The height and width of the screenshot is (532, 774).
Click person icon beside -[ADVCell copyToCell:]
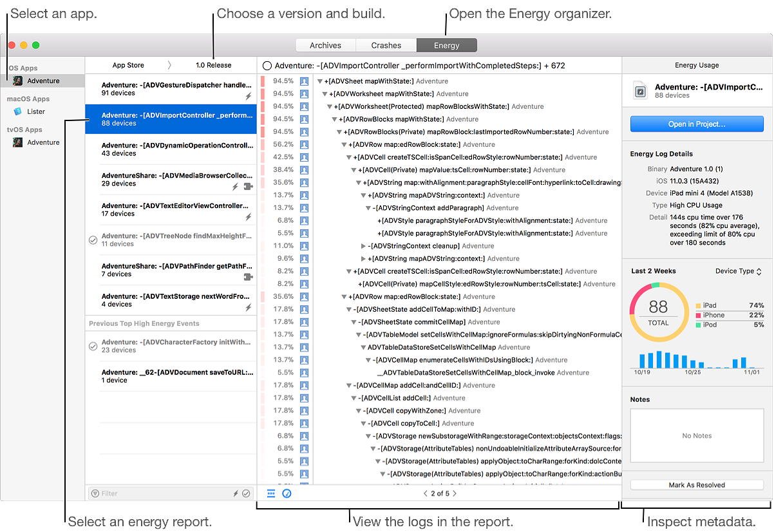pos(305,423)
